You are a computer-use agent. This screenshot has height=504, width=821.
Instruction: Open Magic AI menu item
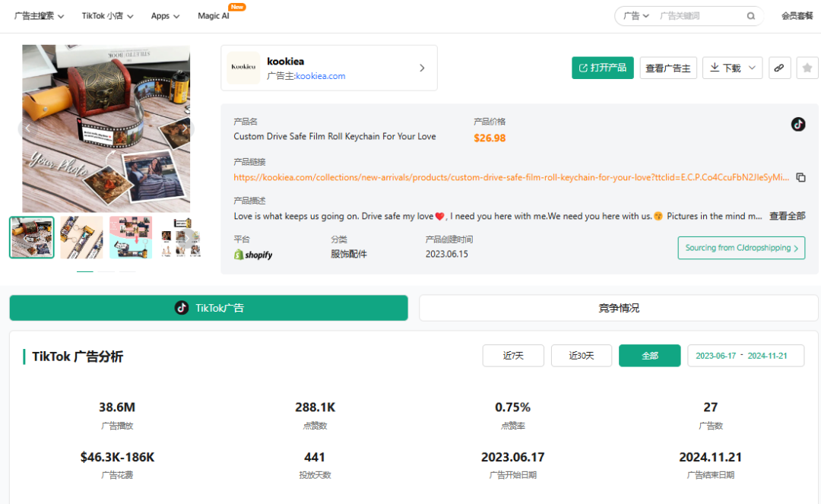point(213,16)
